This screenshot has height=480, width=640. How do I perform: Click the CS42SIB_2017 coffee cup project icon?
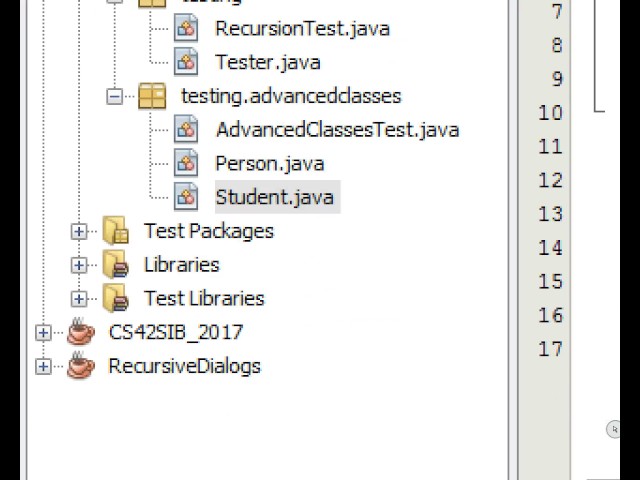pyautogui.click(x=81, y=332)
